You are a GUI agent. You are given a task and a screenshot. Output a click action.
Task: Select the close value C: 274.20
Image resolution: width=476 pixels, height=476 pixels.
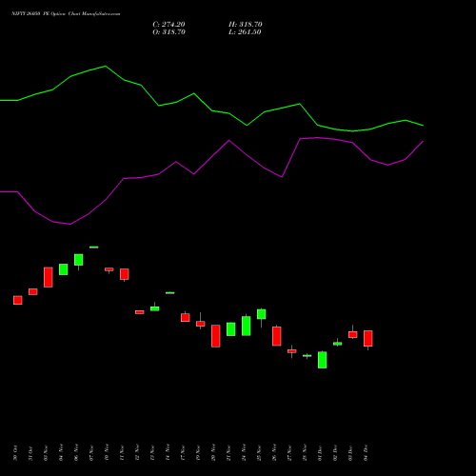[169, 25]
